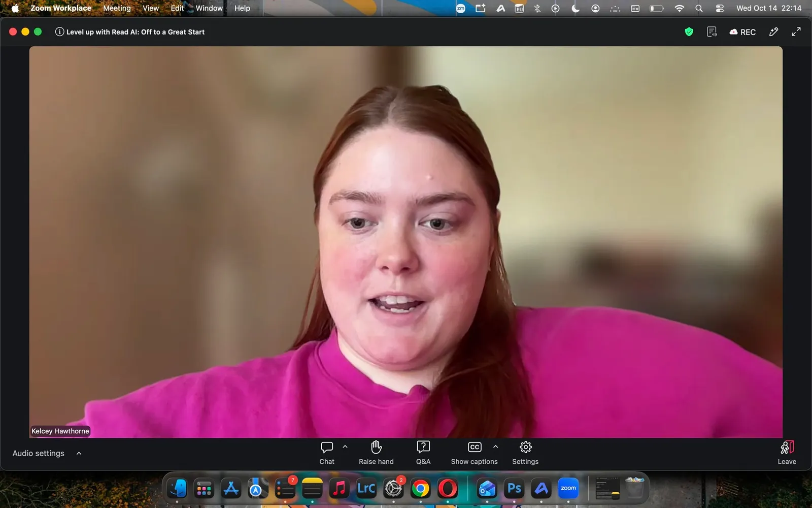This screenshot has height=508, width=812.
Task: Click the Raise hand icon
Action: click(376, 447)
